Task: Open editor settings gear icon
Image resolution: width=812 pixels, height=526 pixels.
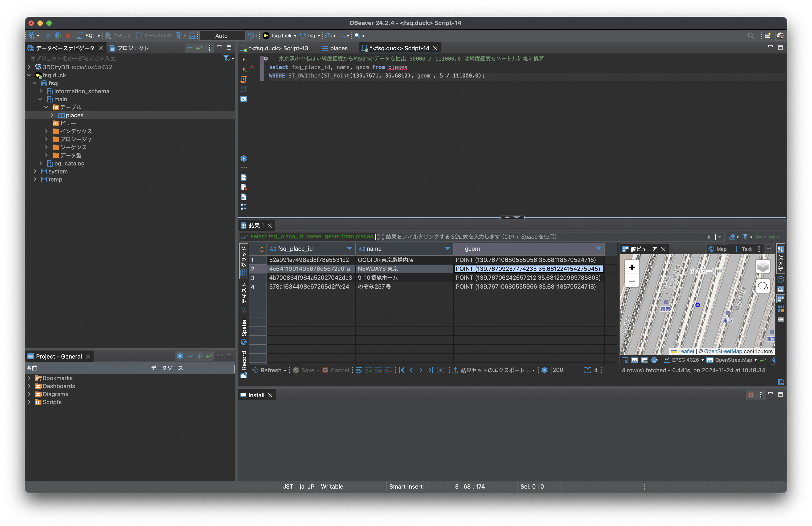Action: (x=244, y=159)
